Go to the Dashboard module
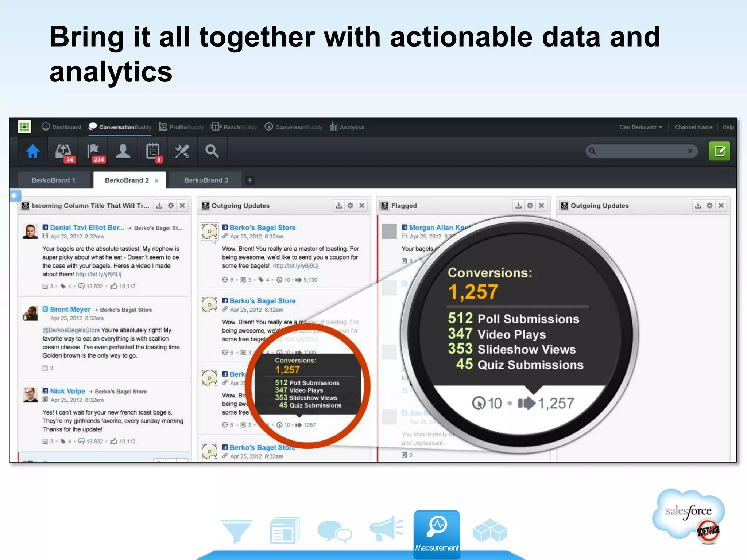 (x=61, y=127)
